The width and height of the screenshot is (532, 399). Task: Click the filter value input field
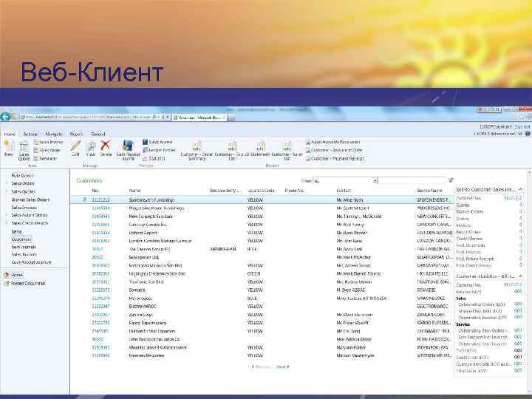click(x=412, y=181)
